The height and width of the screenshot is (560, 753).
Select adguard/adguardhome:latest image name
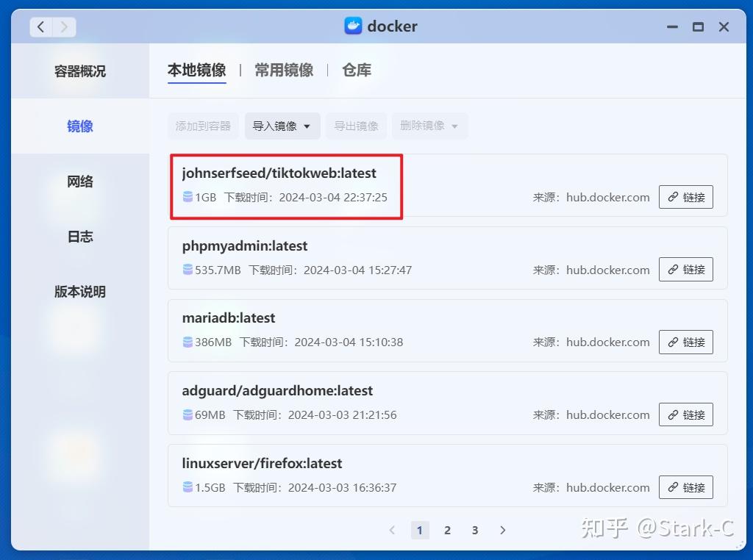[277, 391]
